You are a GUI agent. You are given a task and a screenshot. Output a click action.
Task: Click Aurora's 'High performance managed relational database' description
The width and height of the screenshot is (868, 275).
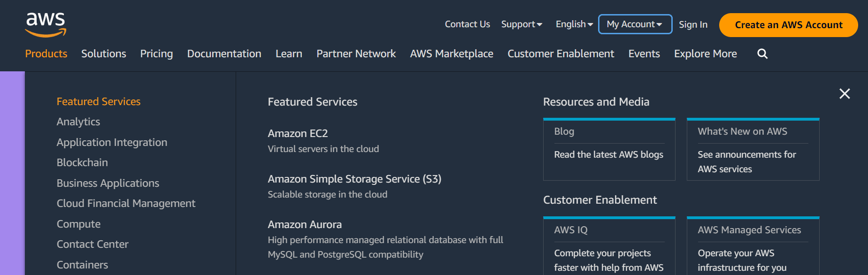pyautogui.click(x=385, y=247)
